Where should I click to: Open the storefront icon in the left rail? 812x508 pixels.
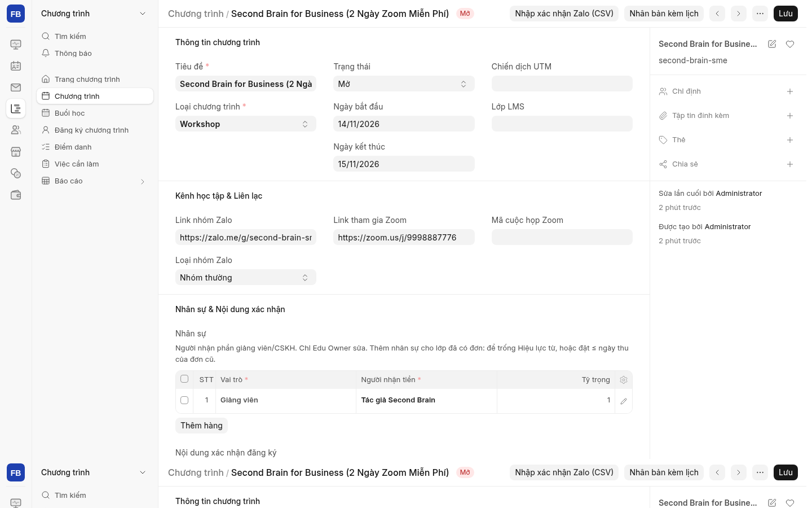(x=16, y=152)
